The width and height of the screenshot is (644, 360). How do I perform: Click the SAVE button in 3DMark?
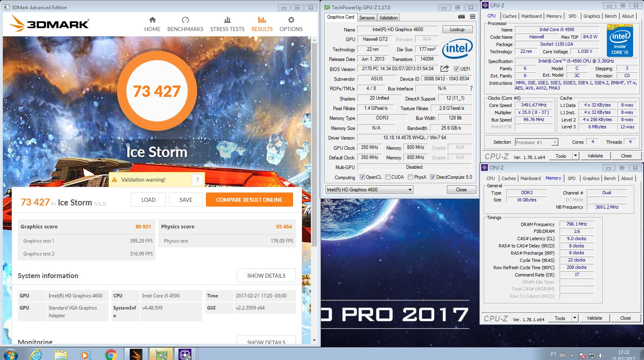(x=186, y=200)
